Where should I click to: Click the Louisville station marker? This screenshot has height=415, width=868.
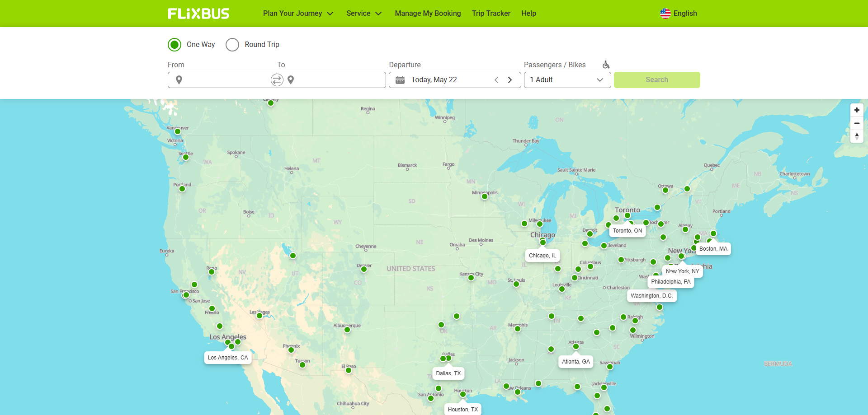click(562, 289)
